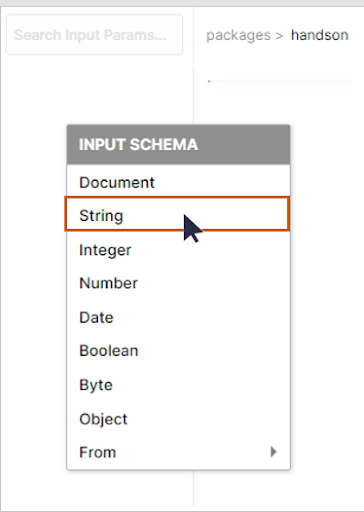Choose the Byte type entry
364x512 pixels.
click(178, 385)
